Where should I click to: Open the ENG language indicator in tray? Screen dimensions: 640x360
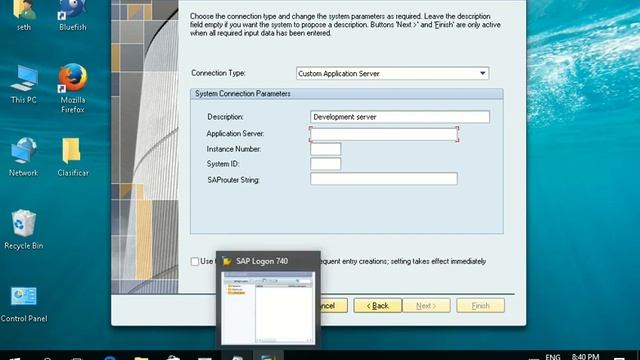[x=553, y=357]
